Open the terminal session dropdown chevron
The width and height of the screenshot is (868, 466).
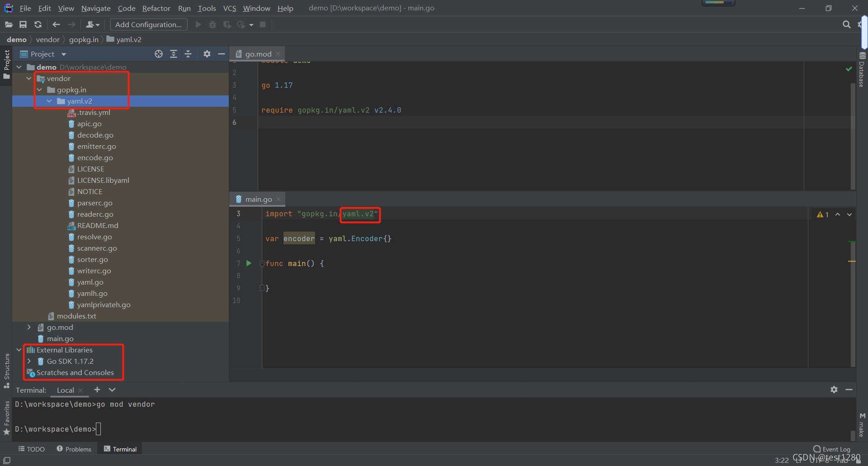tap(112, 390)
